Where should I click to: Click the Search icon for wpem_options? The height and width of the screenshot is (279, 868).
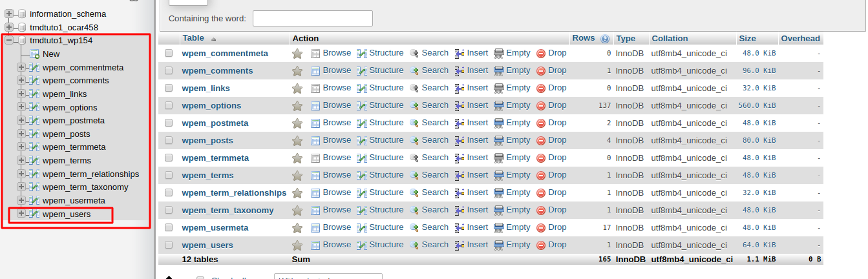pyautogui.click(x=414, y=106)
